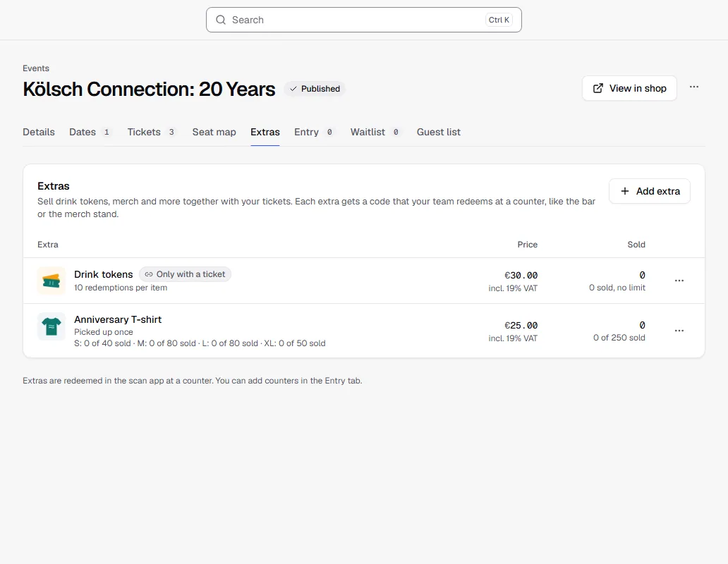
Task: Click the search magnifier icon
Action: click(x=221, y=20)
